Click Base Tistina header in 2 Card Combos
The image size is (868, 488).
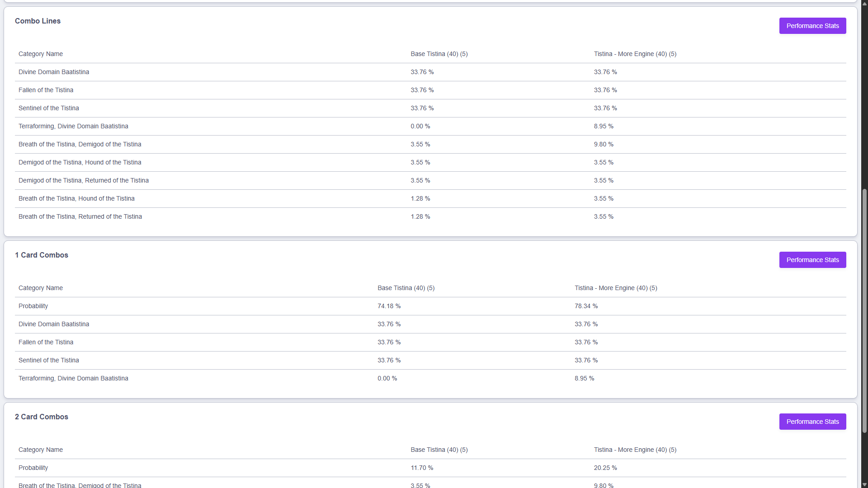coord(439,450)
